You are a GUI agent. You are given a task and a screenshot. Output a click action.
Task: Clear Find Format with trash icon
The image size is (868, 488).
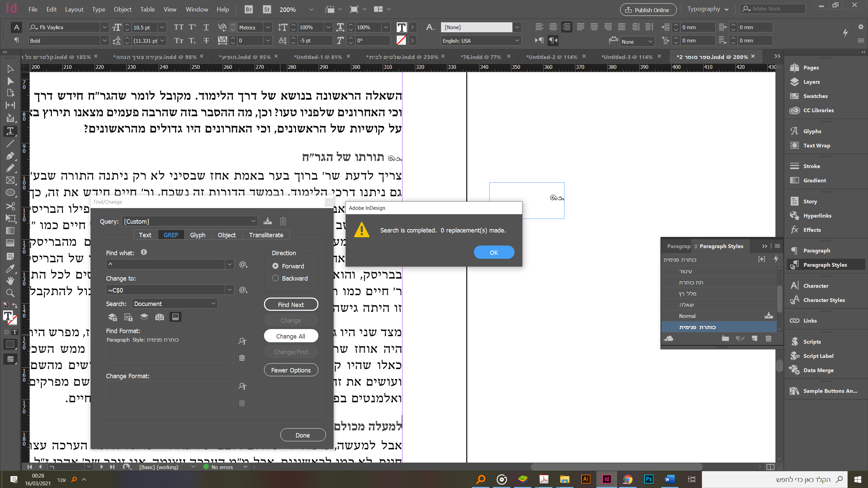(242, 358)
